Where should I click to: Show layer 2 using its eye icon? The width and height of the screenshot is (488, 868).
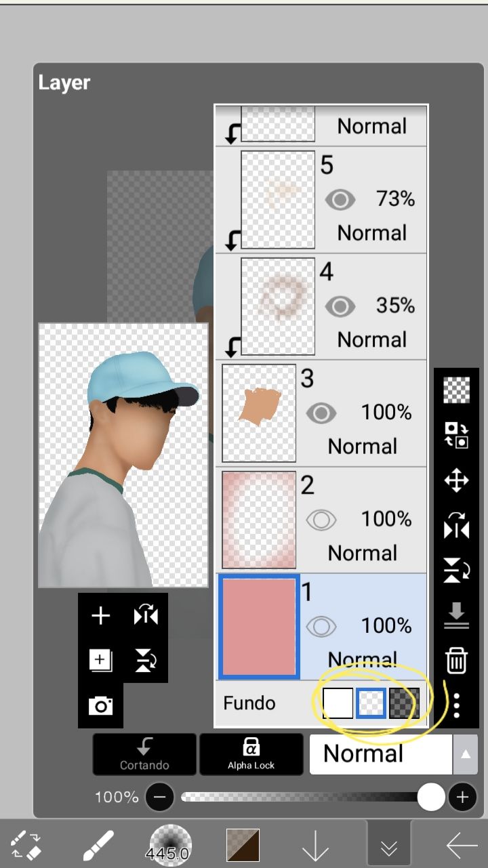click(321, 520)
